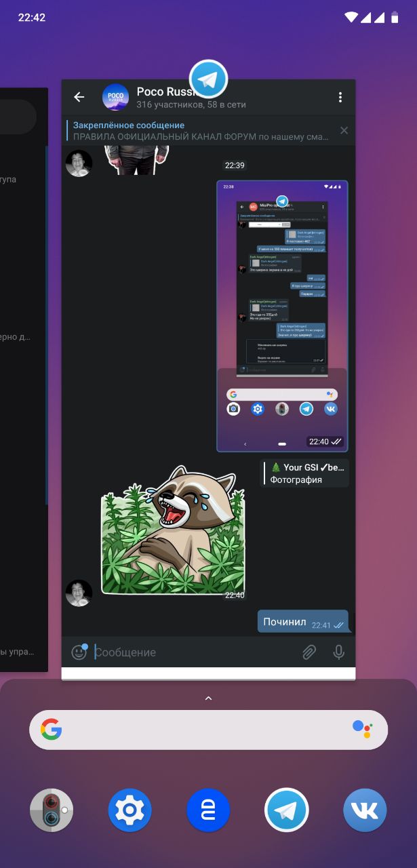Tap the laughing raccoon sticker
The width and height of the screenshot is (417, 868).
(x=173, y=529)
